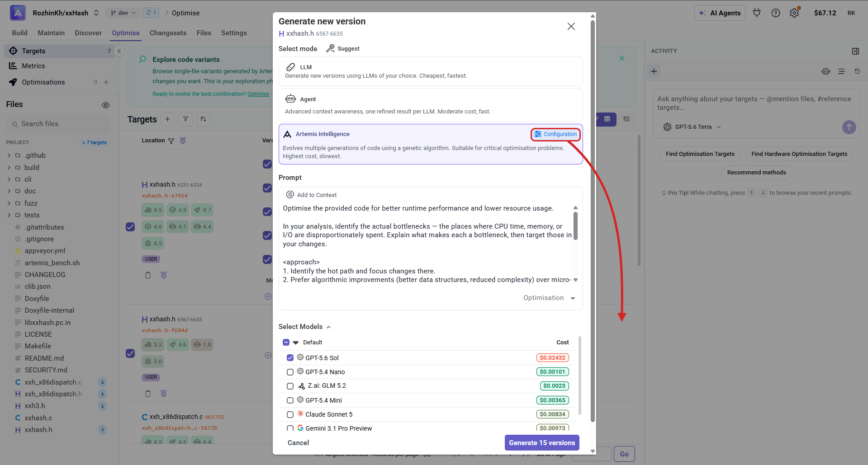Check the GPT-5.6 Sol model checkbox
Screen dimensions: 868x465
(x=290, y=358)
